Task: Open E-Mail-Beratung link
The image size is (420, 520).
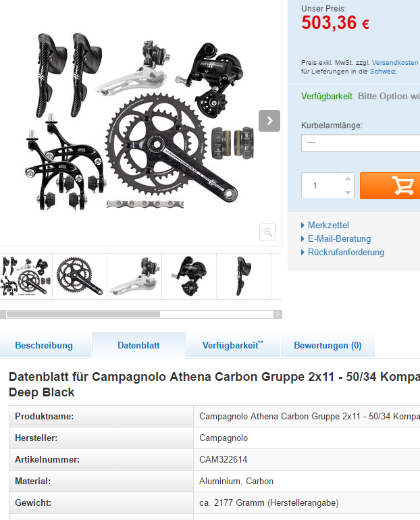Action: 339,239
